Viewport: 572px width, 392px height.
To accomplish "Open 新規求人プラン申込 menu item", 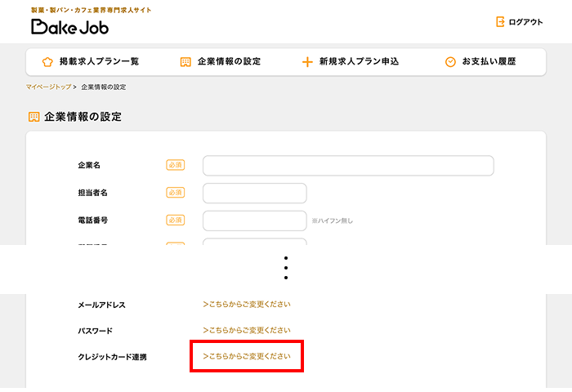I will 359,62.
